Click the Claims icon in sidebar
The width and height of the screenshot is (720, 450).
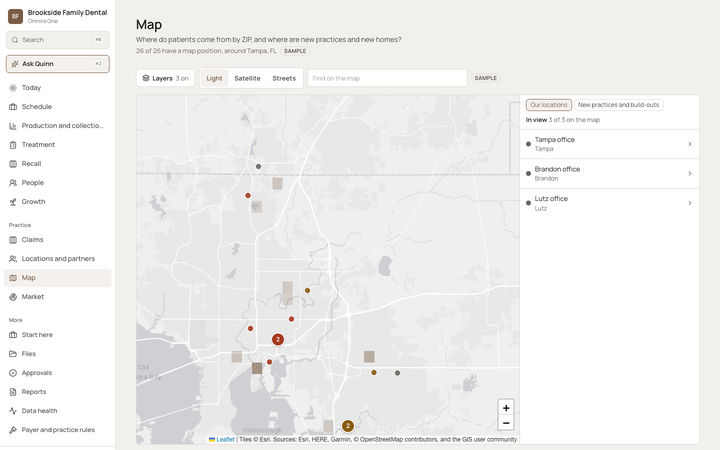[13, 240]
